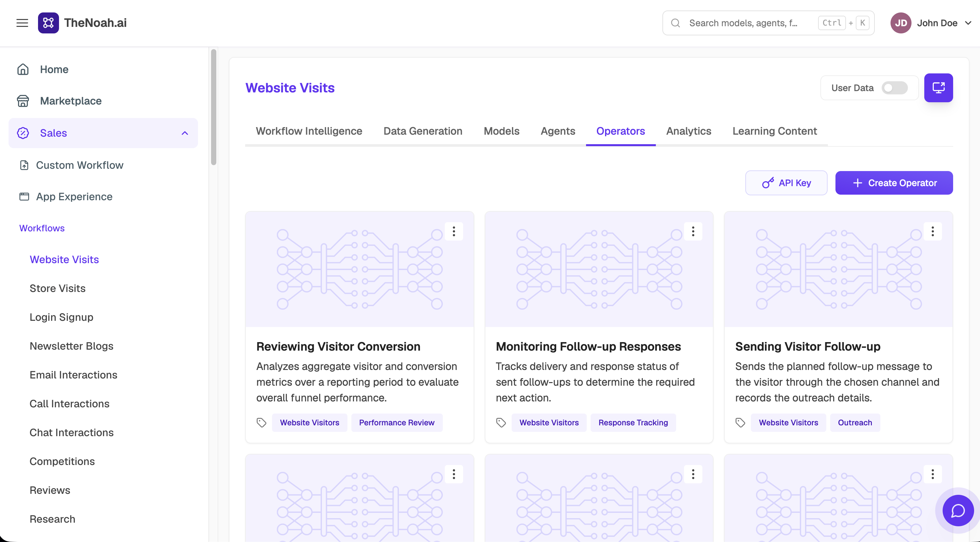Click the sidebar vertical scrollbar

pos(214,107)
